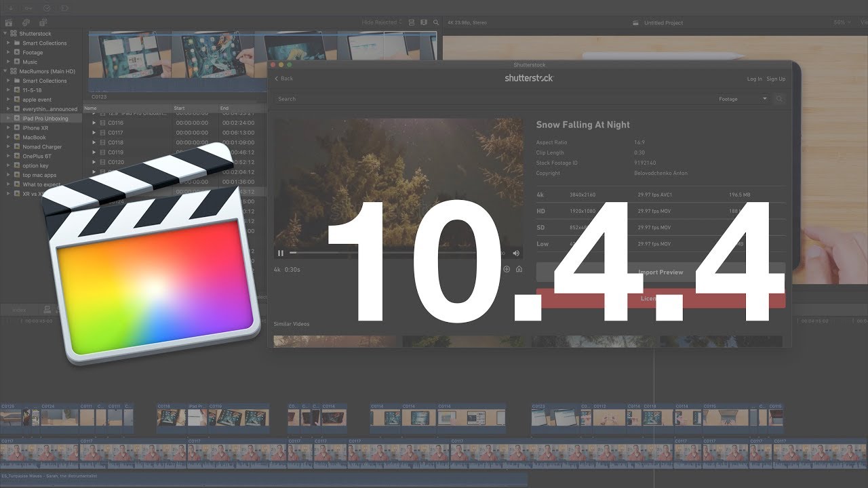Image resolution: width=868 pixels, height=488 pixels.
Task: Collapse the MacRumors (Main HD) library triangle
Action: click(x=5, y=71)
